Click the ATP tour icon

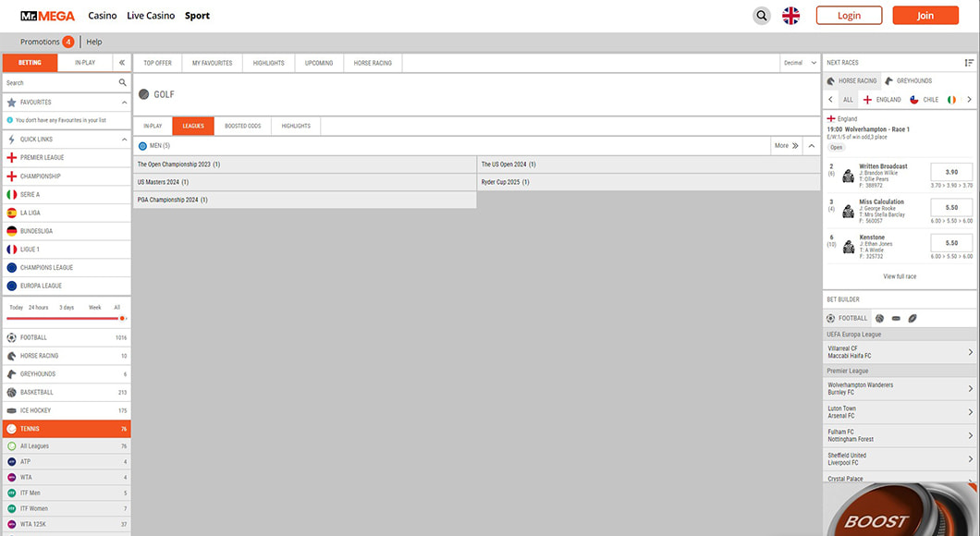[11, 462]
